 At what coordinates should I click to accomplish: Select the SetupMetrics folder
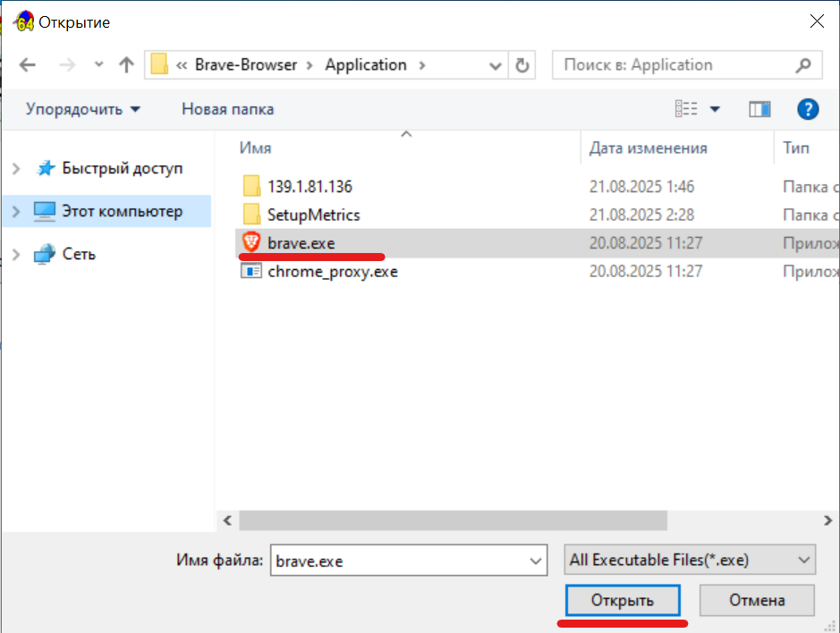(x=313, y=215)
